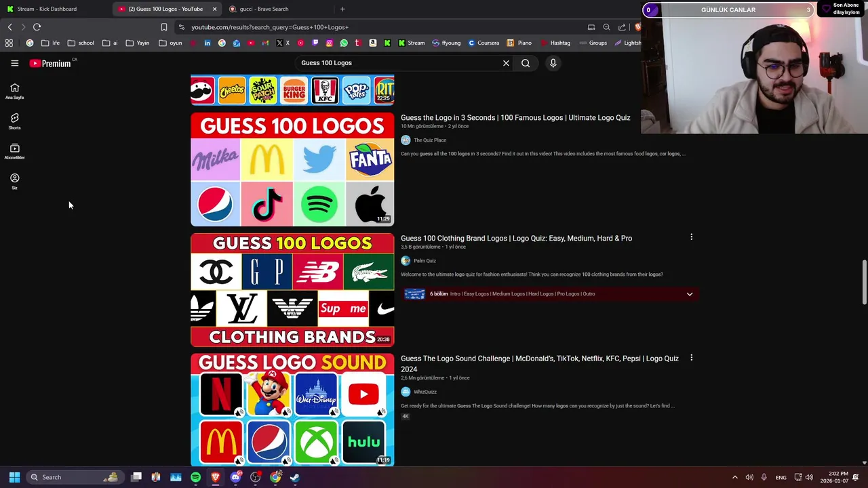Open more options for Logo Sound Challenge video

(691, 358)
